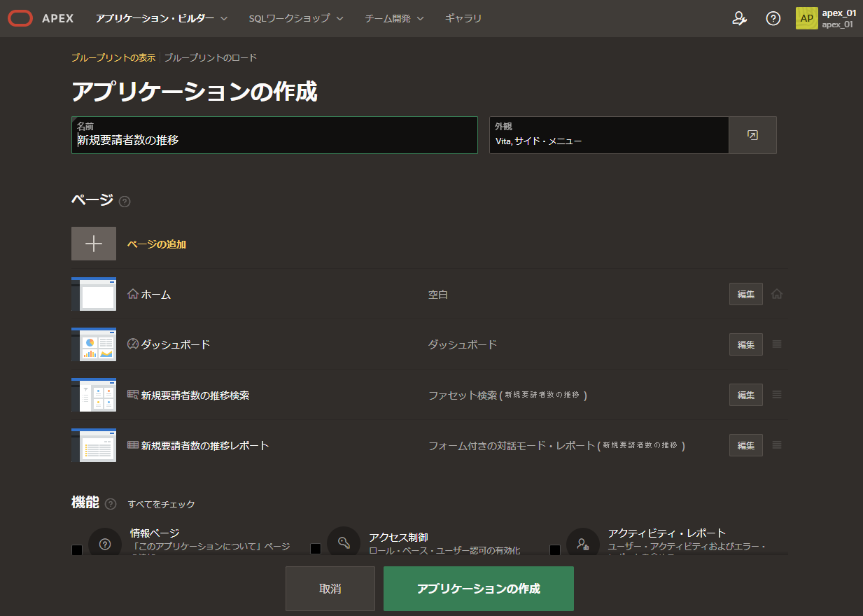Click the アクセス制御 key icon
The height and width of the screenshot is (616, 863).
(344, 543)
